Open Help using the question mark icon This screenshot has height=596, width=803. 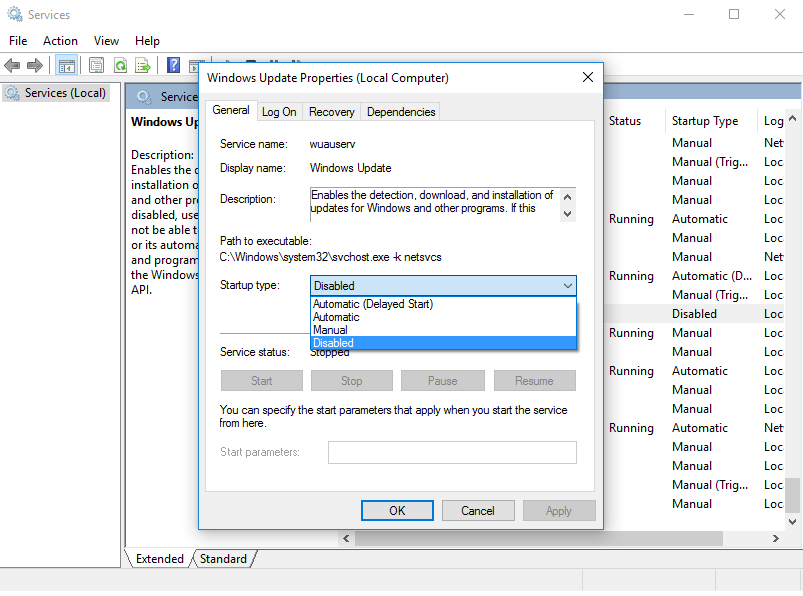click(172, 65)
